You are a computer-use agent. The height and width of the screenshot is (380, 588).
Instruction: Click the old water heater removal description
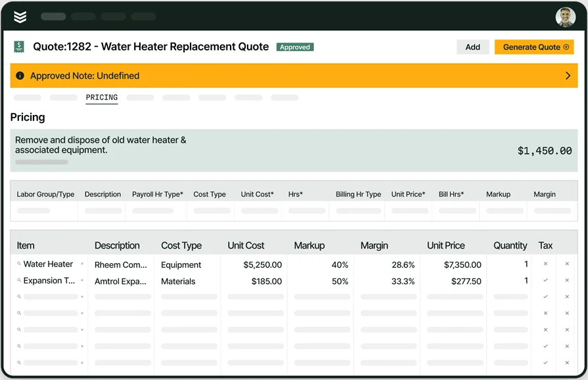[101, 145]
